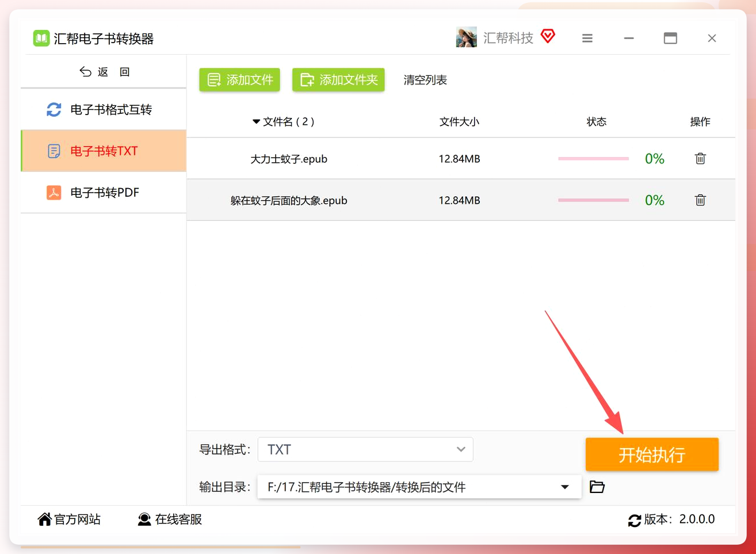Click the 电子书格式互转 refresh arrows icon
756x554 pixels.
tap(54, 109)
